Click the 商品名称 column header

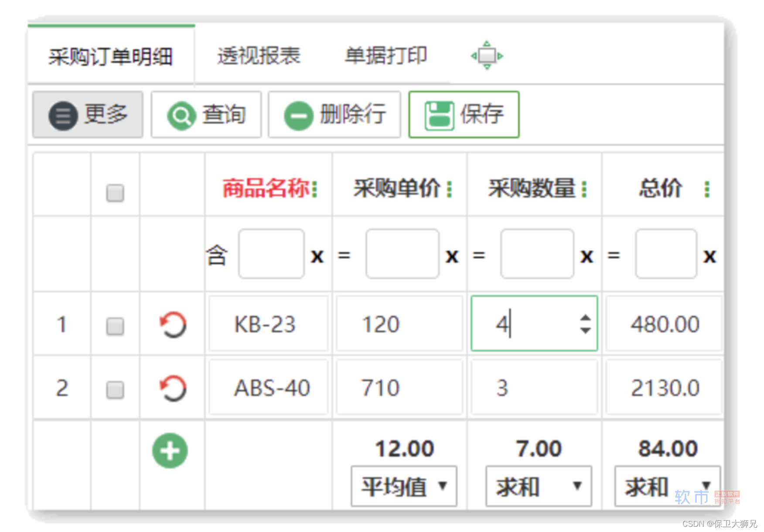pyautogui.click(x=266, y=188)
